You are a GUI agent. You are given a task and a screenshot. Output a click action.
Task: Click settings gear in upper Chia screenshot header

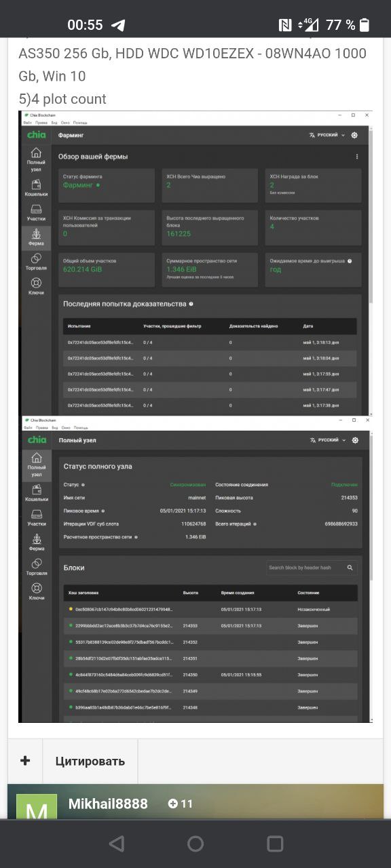(x=354, y=135)
